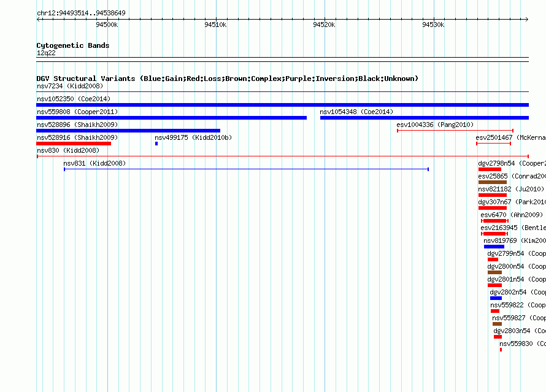This screenshot has width=546, height=392.
Task: Open the esv2163945 variant label
Action: coord(513,228)
